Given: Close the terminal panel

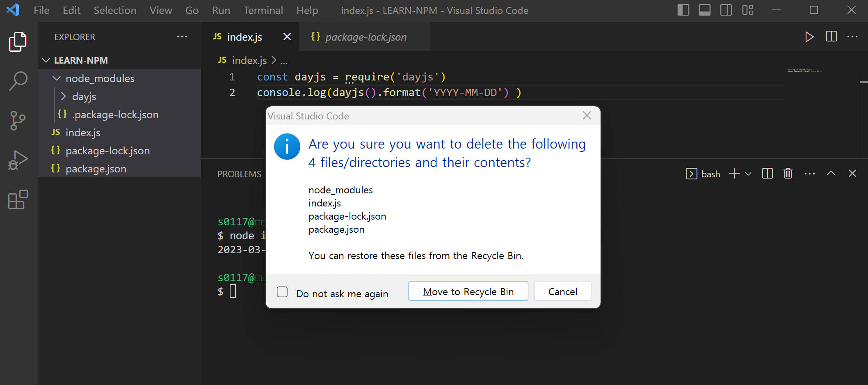Looking at the screenshot, I should [852, 174].
